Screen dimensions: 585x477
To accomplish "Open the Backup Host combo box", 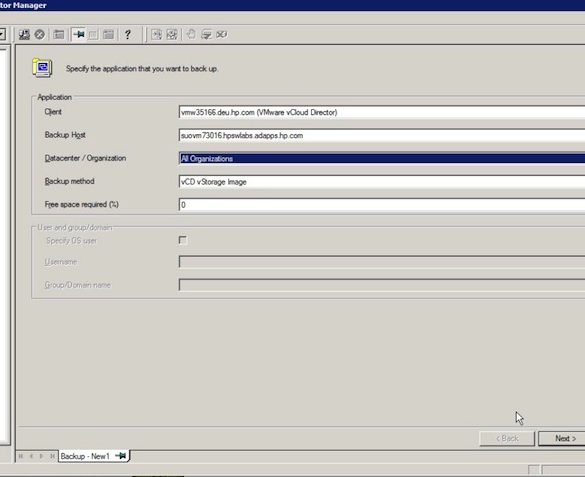I will click(x=382, y=135).
